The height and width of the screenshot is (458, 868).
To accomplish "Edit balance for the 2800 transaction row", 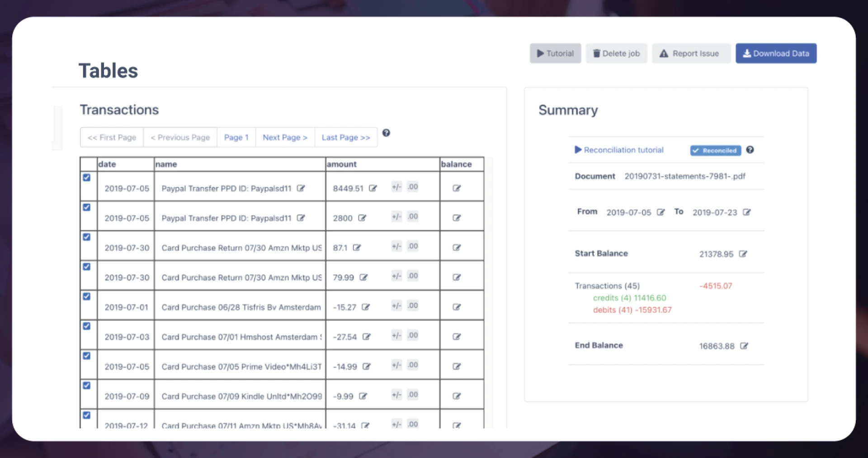I will point(457,218).
